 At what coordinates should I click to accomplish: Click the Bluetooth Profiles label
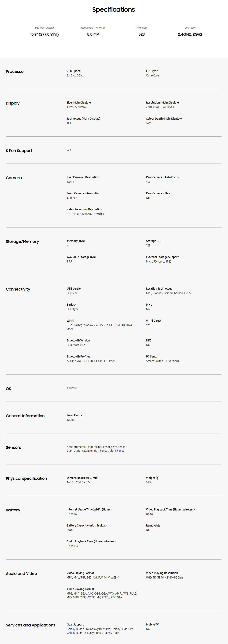[79, 357]
